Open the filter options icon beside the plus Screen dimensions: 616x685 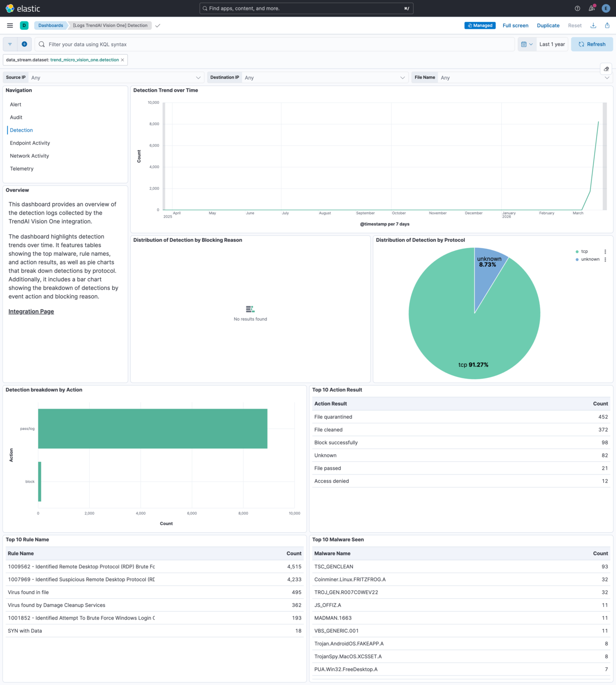[9, 44]
